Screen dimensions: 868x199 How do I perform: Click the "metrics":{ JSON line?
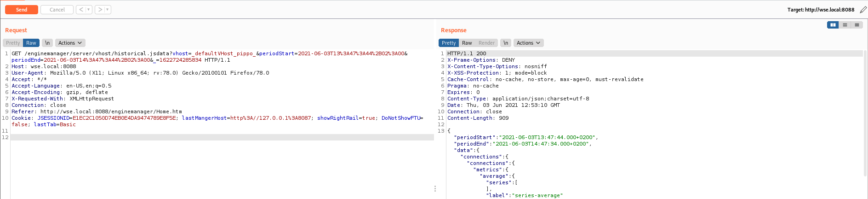[491, 170]
